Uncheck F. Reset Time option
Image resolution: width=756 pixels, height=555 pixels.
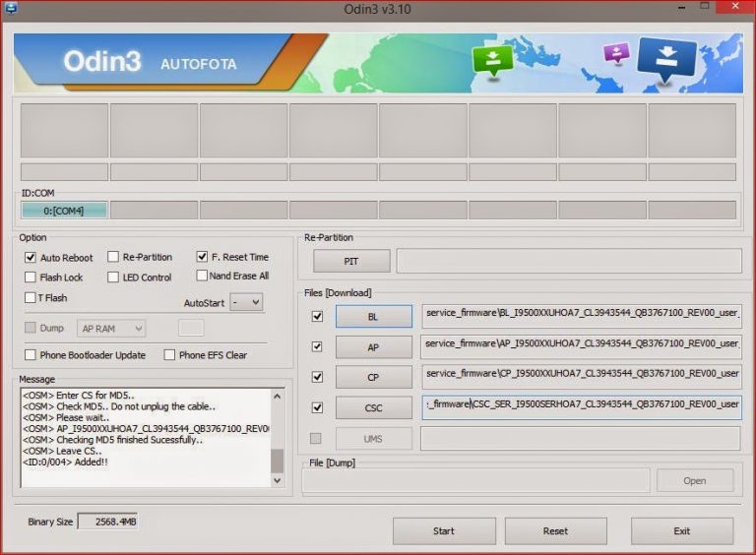(202, 257)
